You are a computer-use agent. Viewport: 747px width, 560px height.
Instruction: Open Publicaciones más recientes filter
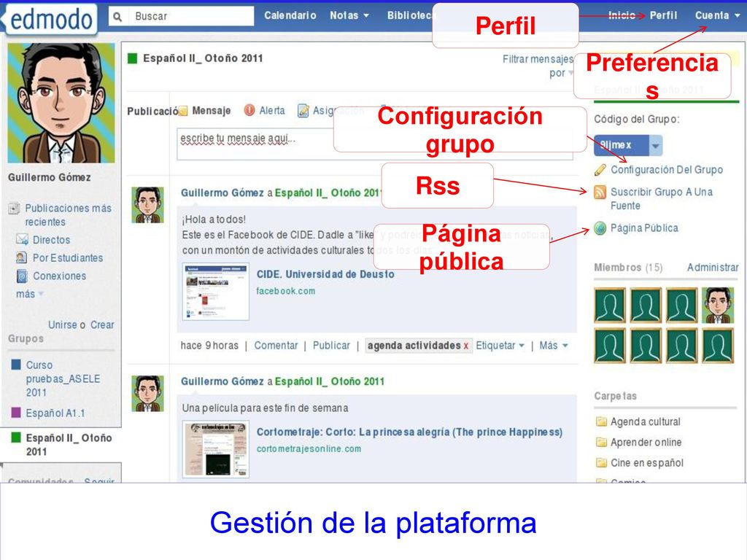(68, 215)
